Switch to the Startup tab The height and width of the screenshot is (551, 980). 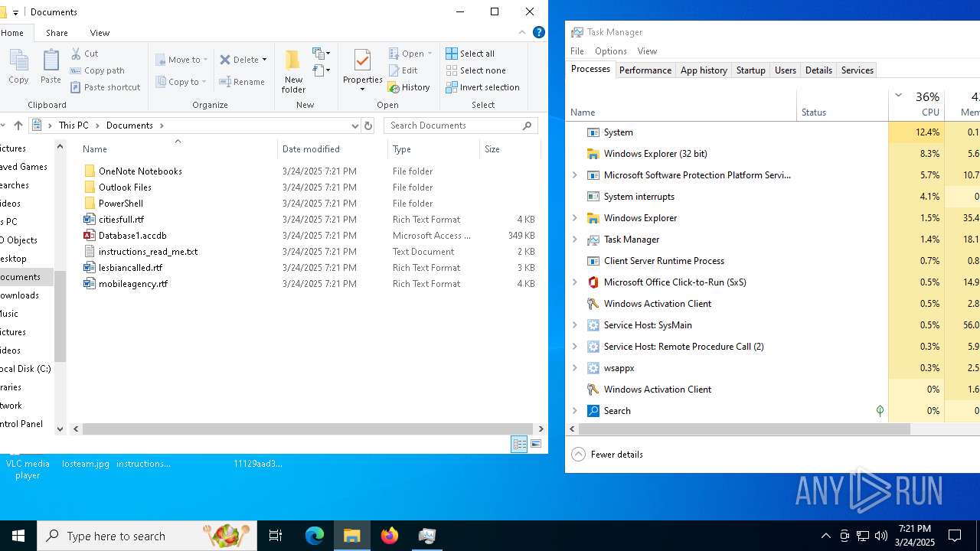(x=750, y=70)
